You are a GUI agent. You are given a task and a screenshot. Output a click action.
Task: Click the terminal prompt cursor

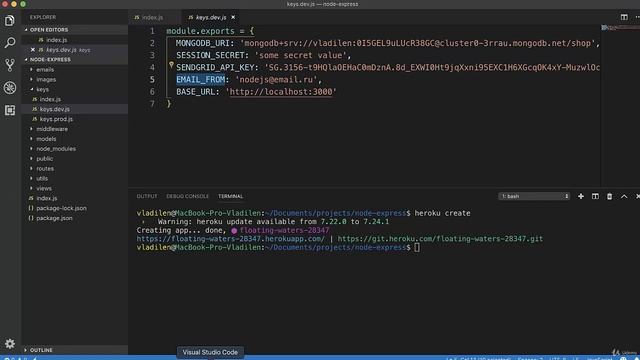(x=417, y=248)
